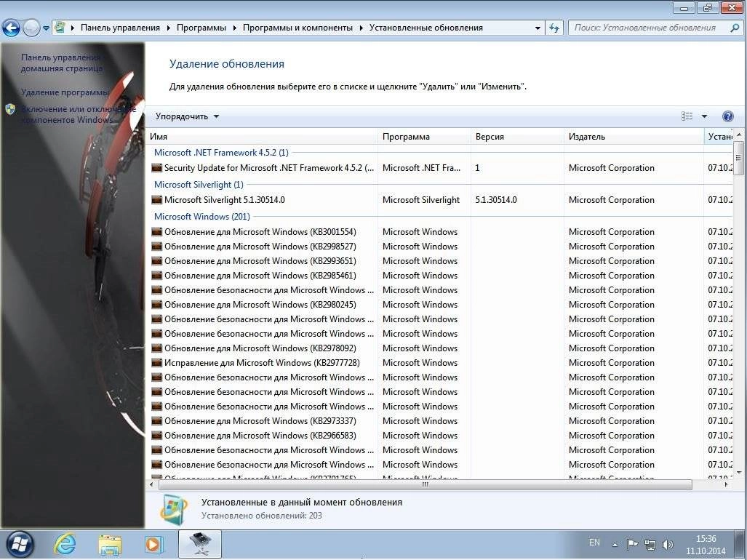Sort by 'Имя' column header
The height and width of the screenshot is (560, 747).
(x=262, y=137)
